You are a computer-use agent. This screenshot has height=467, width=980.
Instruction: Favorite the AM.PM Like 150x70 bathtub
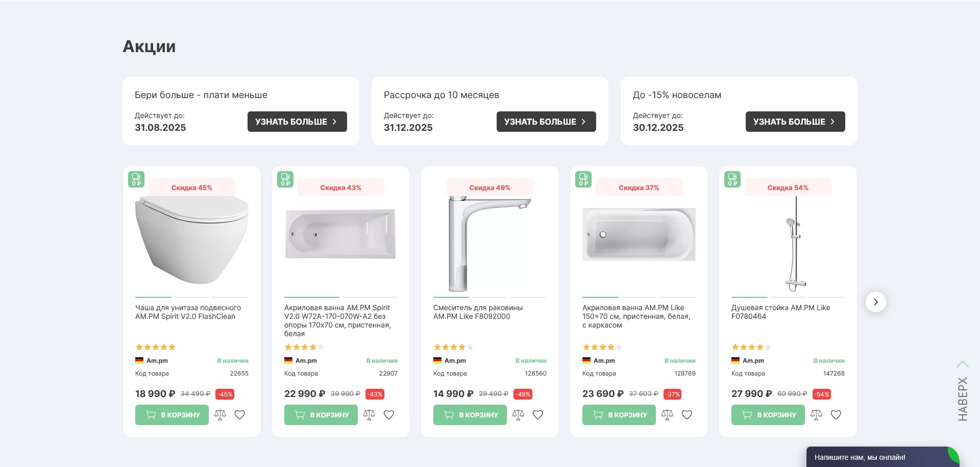pos(687,415)
